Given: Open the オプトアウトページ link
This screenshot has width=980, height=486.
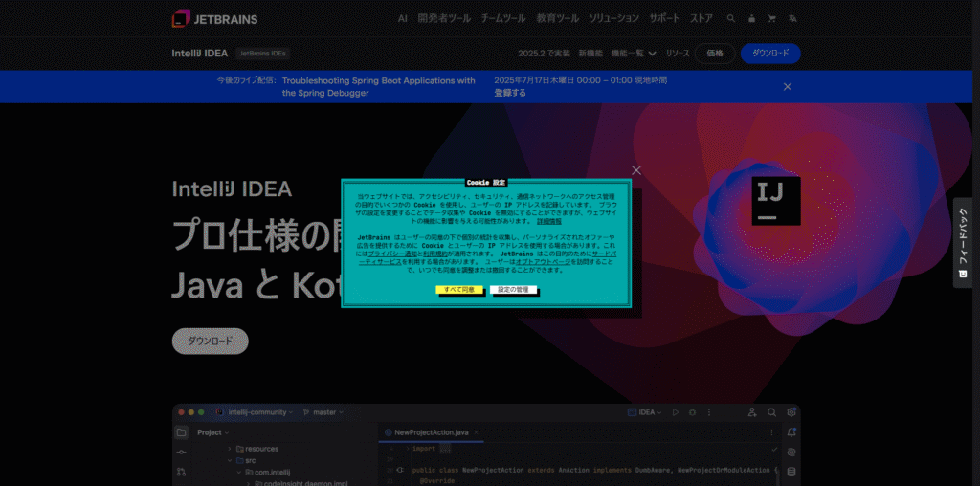Looking at the screenshot, I should [x=543, y=262].
